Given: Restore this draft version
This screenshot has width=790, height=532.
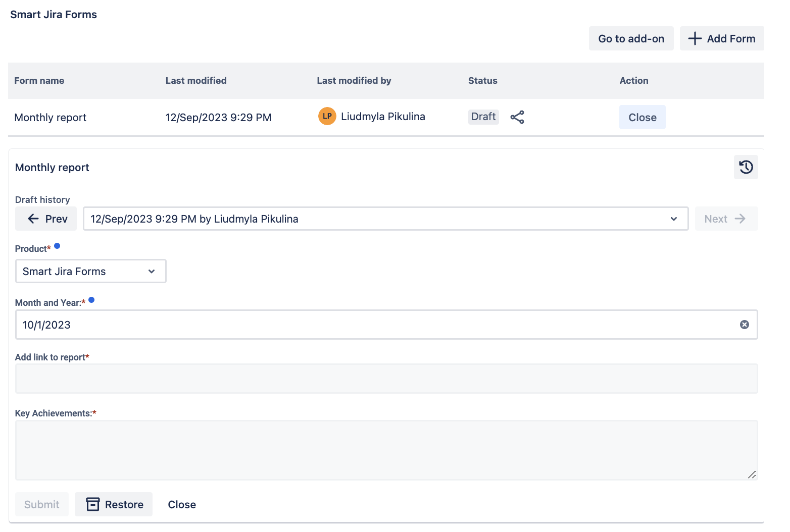Looking at the screenshot, I should coord(114,504).
